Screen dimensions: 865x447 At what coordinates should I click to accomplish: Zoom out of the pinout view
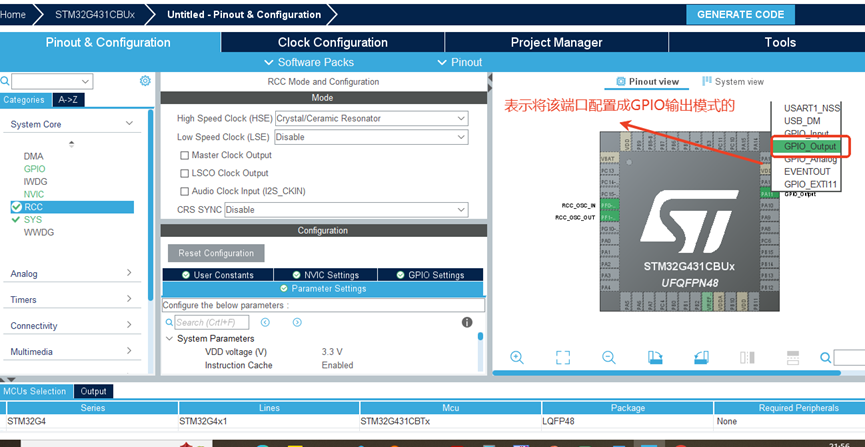[608, 358]
